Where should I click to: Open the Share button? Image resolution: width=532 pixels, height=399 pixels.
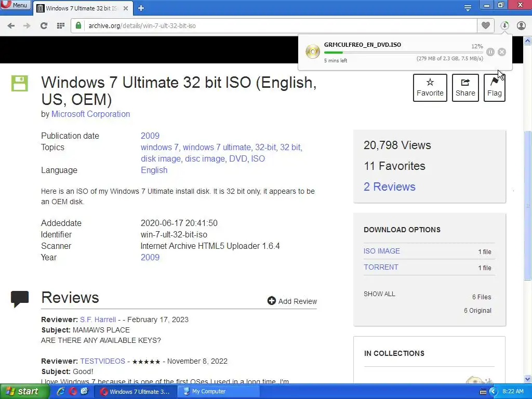pyautogui.click(x=465, y=87)
